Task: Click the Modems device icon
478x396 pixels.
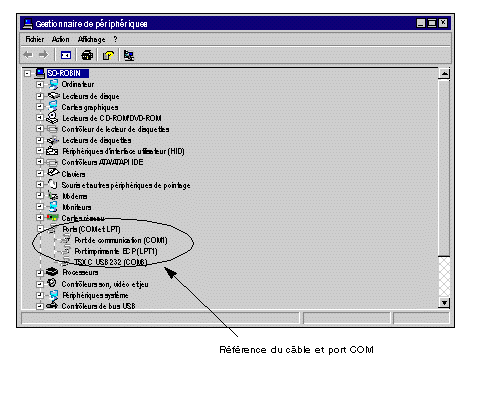Action: pos(53,196)
